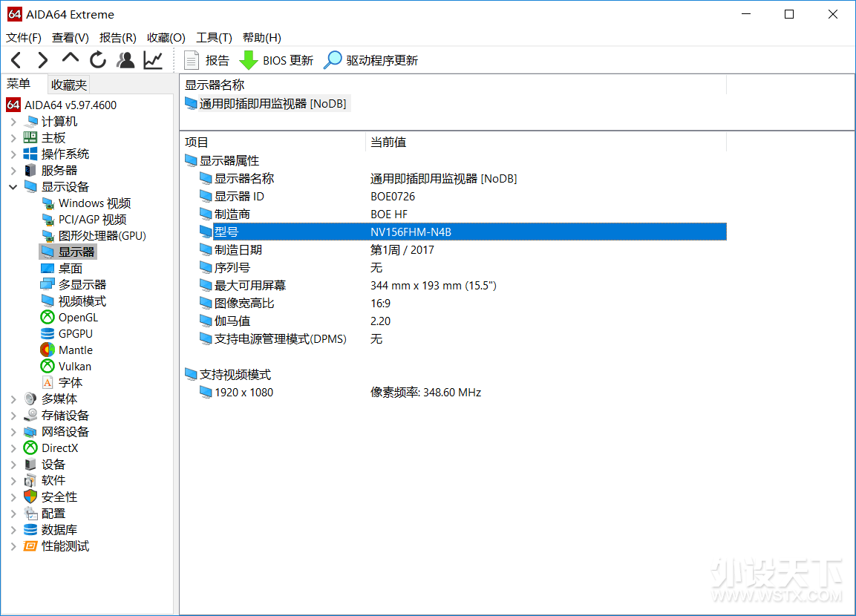Click the 主板 motherboard icon

click(30, 138)
